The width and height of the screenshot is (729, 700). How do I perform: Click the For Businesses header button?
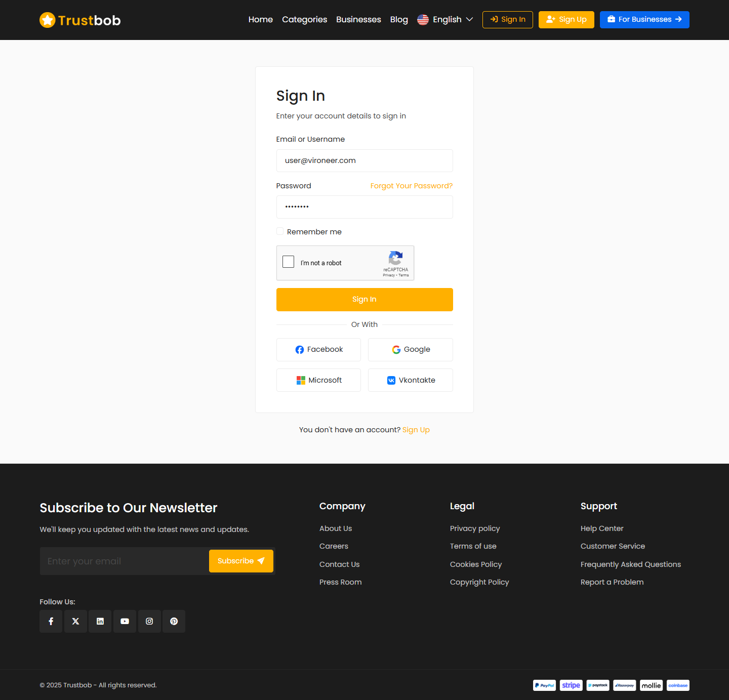644,20
